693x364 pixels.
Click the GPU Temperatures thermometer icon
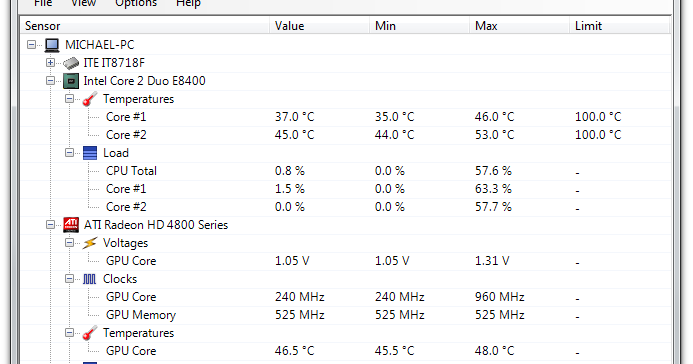(90, 333)
